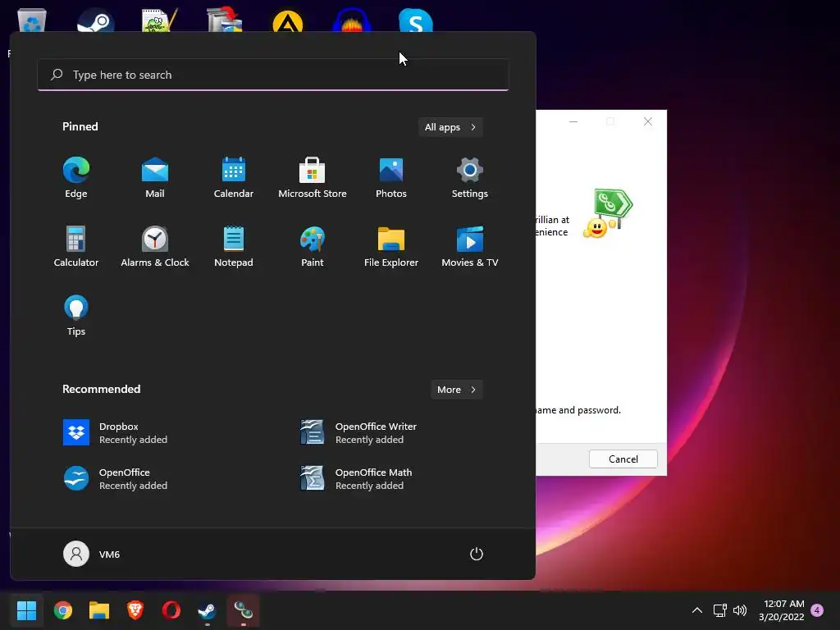Open the Calculator app
The height and width of the screenshot is (630, 840).
(x=76, y=247)
